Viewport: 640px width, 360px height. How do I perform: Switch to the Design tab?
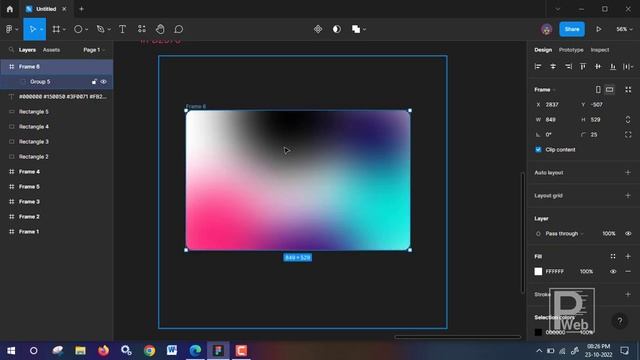(x=543, y=50)
